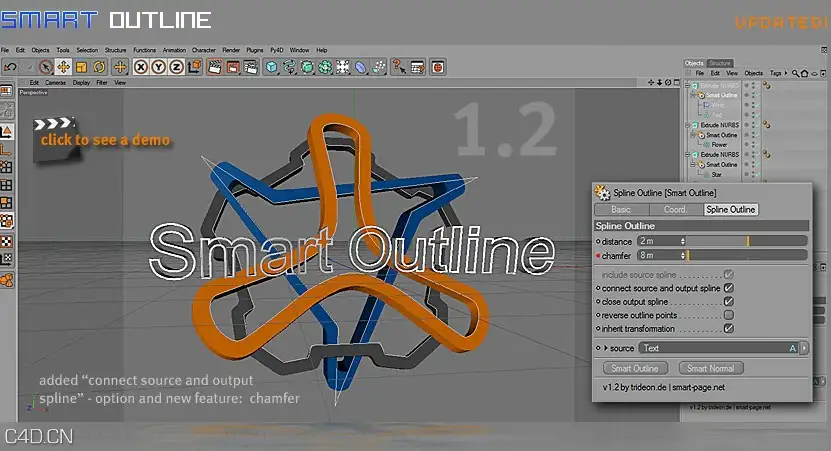Switch to Coord tab in Spline Outline panel
Screen dimensions: 831x451
click(x=675, y=209)
